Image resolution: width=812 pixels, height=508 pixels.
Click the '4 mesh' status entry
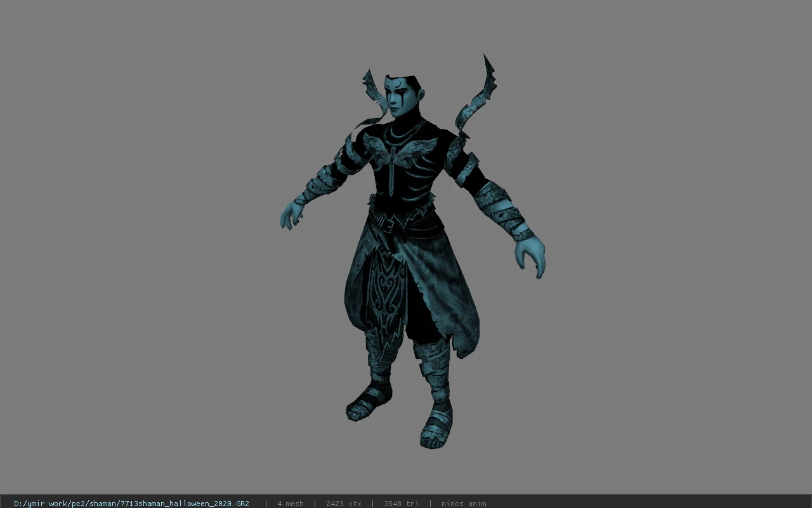[291, 504]
